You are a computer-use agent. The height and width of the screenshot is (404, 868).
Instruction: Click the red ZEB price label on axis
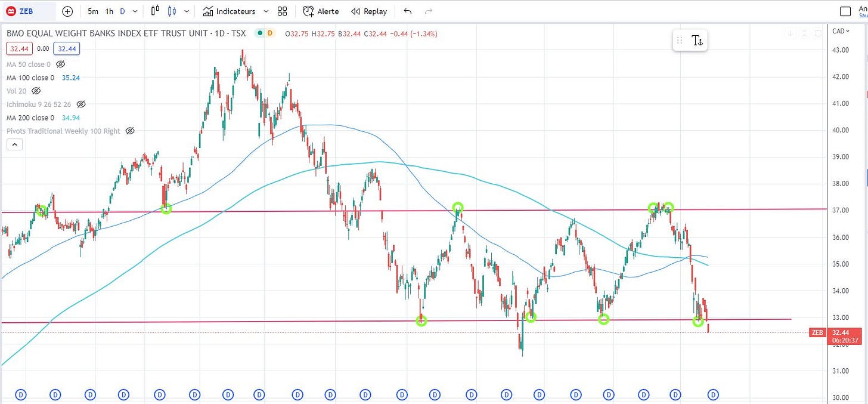(x=817, y=332)
